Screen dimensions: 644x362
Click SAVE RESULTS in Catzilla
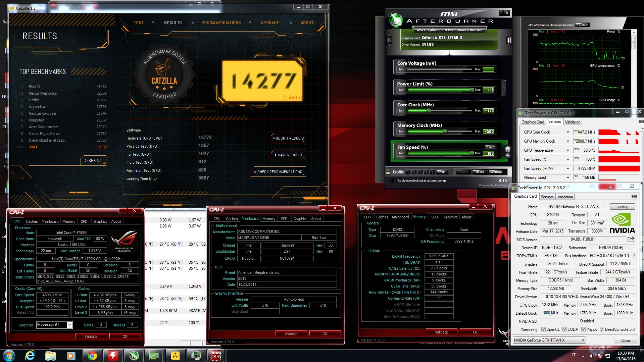coord(288,155)
